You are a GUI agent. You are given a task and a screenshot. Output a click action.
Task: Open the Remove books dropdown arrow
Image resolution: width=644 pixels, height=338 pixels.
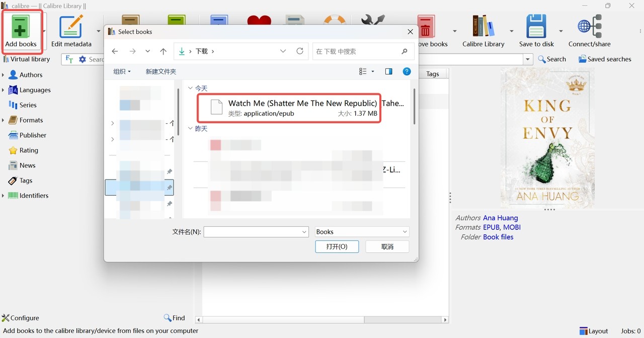pos(455,31)
